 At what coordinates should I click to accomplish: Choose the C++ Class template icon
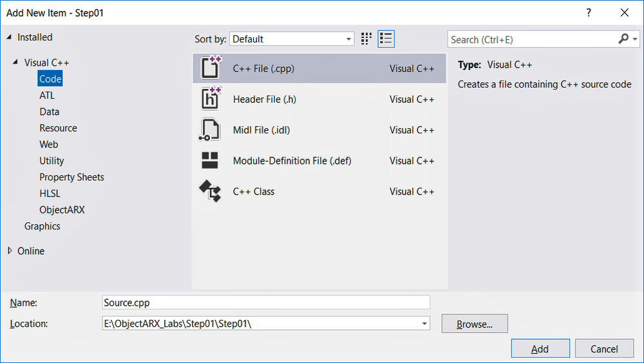210,191
